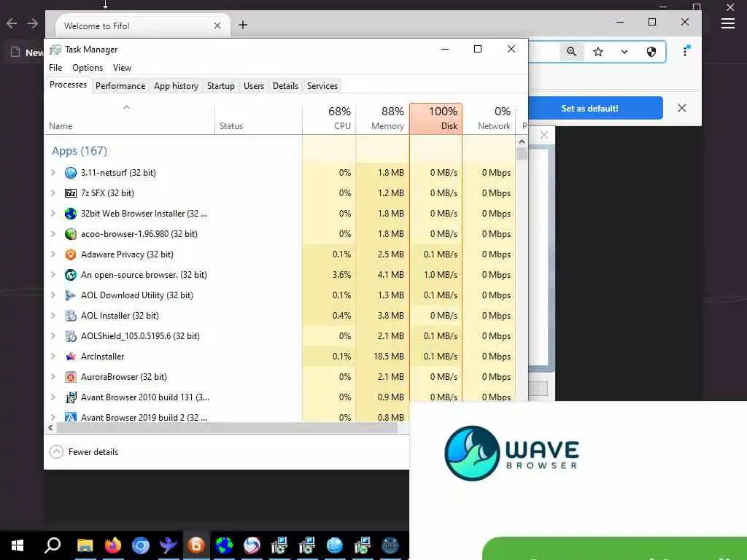Click the Wave Browser logo
Image resolution: width=747 pixels, height=560 pixels.
511,453
